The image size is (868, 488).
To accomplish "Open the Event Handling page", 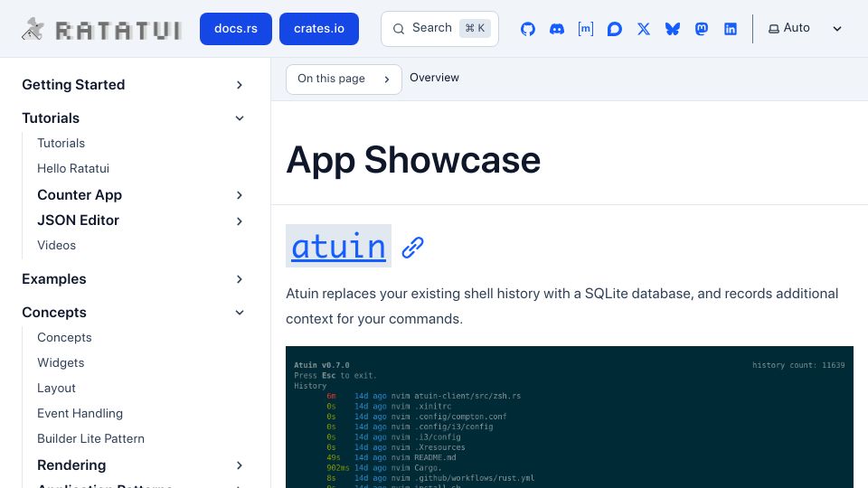I will pyautogui.click(x=80, y=413).
